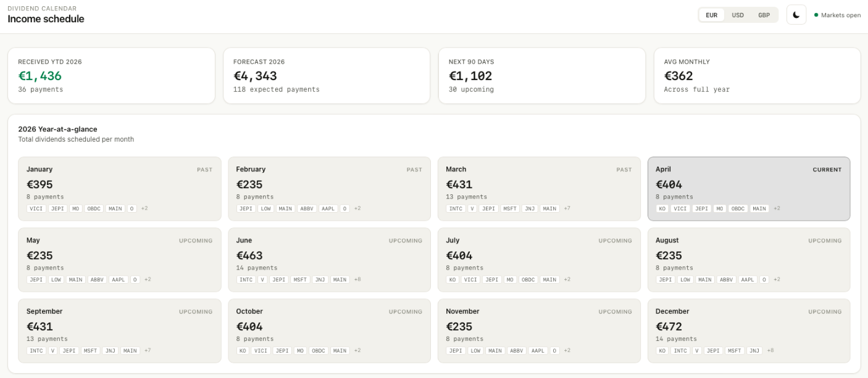Toggle dark mode with the moon icon

click(x=796, y=15)
